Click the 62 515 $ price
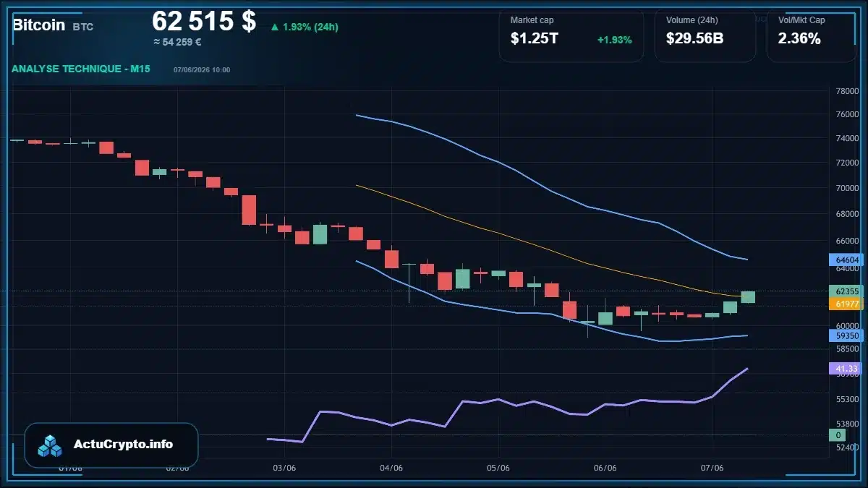The height and width of the screenshot is (488, 868). (204, 21)
